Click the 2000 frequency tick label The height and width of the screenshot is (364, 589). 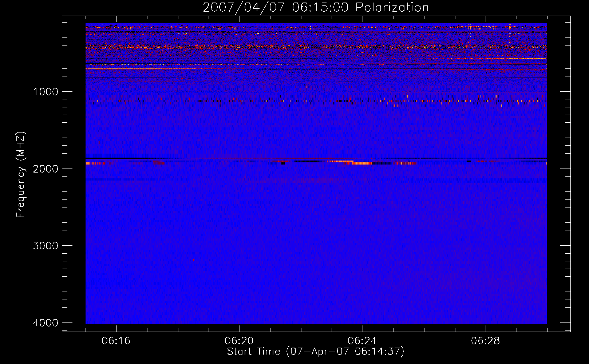point(46,169)
